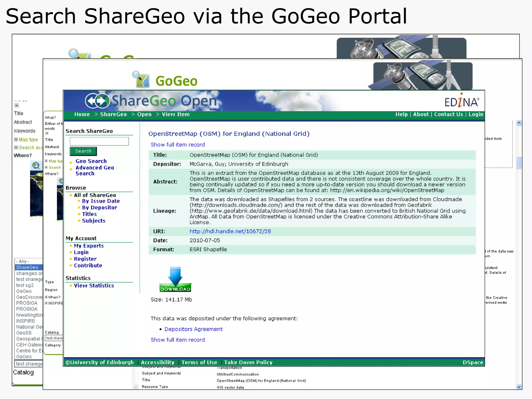Select 'test sg2' in catalog list
The image size is (532, 399).
pyautogui.click(x=25, y=285)
